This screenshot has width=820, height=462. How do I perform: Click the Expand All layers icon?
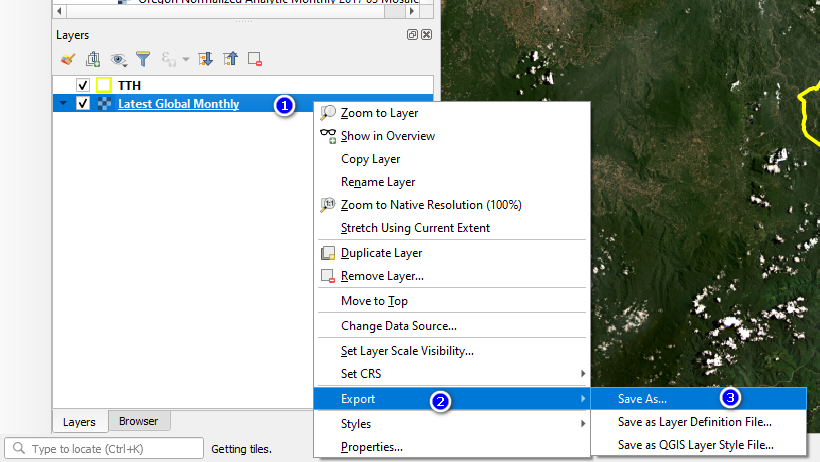tap(205, 59)
